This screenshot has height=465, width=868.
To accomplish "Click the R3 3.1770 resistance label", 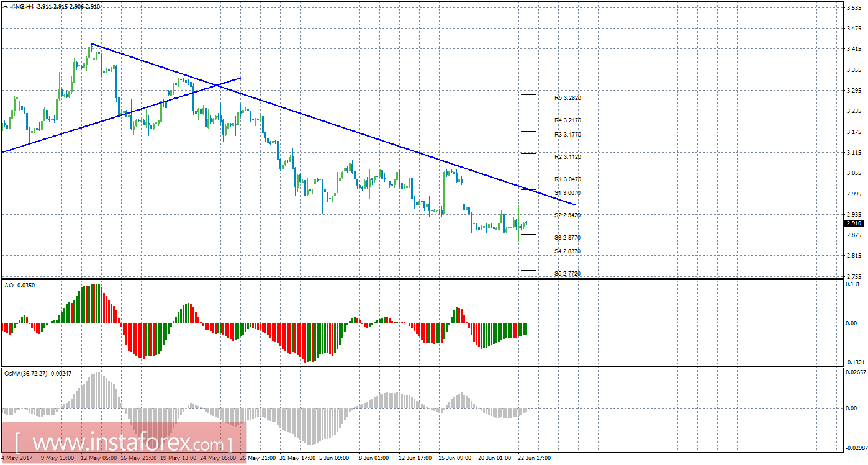I will click(567, 134).
